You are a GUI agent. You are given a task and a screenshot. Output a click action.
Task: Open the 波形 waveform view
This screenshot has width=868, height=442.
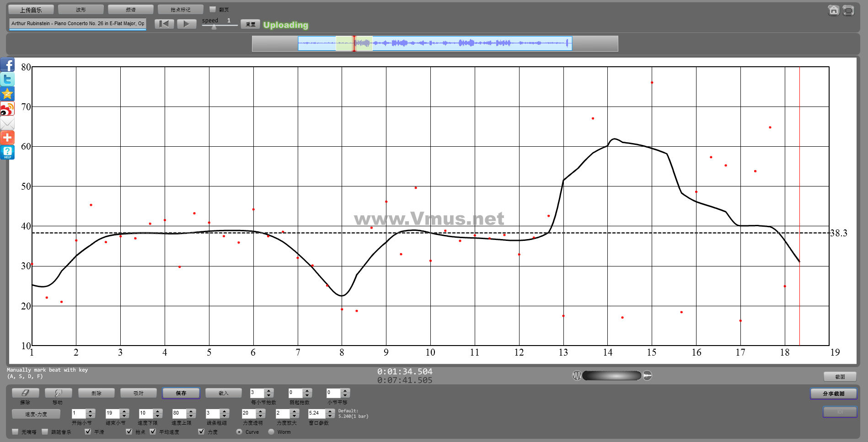point(80,10)
